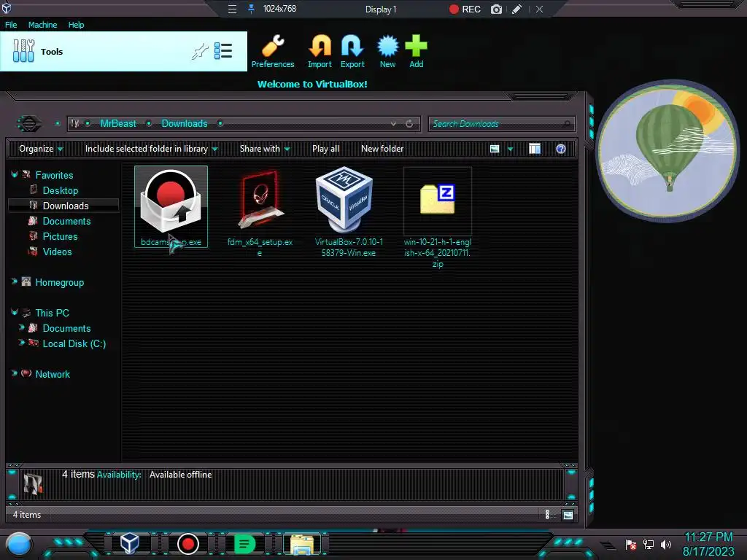Image resolution: width=747 pixels, height=560 pixels.
Task: Click the hot air balloon gadget
Action: tap(667, 150)
